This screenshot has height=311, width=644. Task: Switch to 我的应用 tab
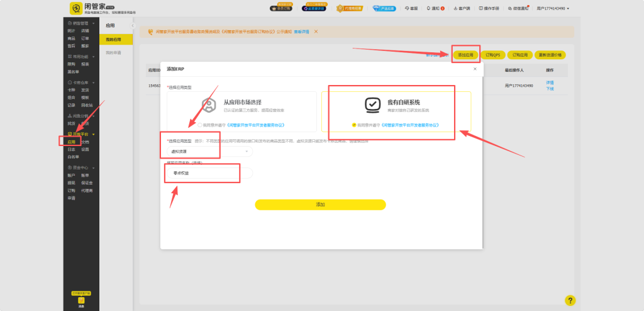tap(116, 39)
